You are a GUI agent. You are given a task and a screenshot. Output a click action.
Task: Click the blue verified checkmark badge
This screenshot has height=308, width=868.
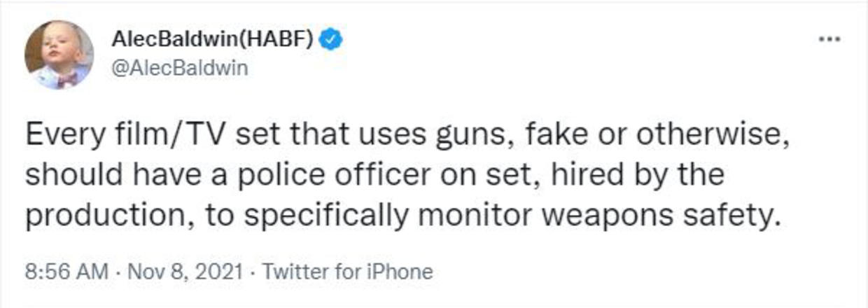[331, 40]
